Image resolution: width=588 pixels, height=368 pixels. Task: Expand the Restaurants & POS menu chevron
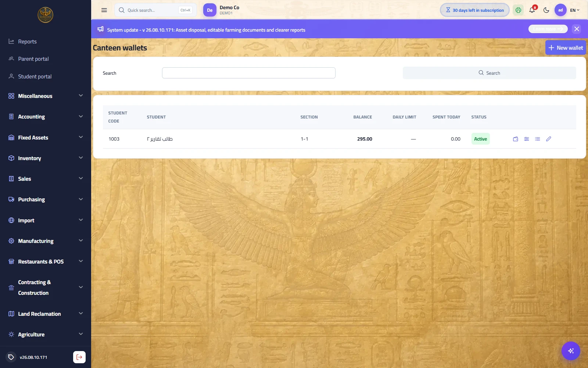81,261
